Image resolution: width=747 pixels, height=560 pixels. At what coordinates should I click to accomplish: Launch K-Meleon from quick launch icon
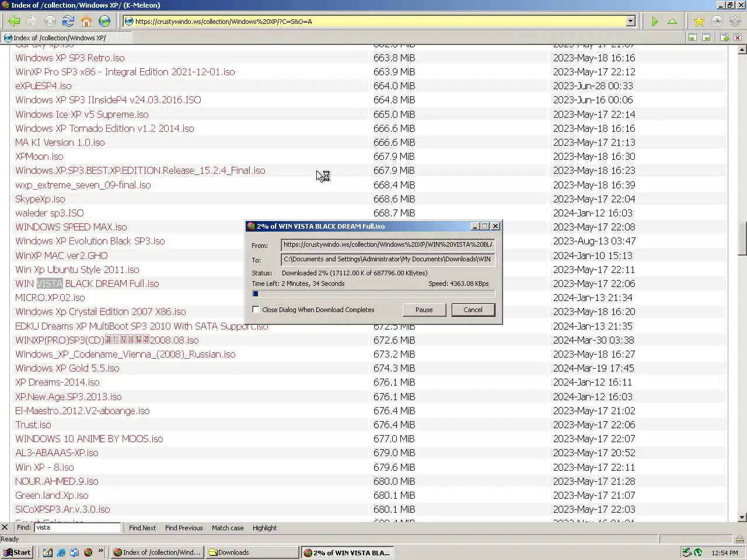coord(88,552)
